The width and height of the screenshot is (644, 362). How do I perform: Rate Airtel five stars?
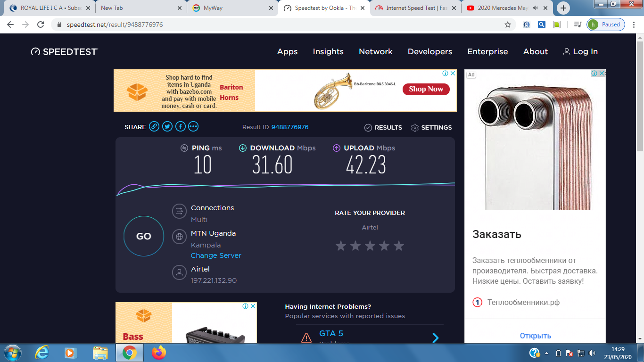point(399,246)
